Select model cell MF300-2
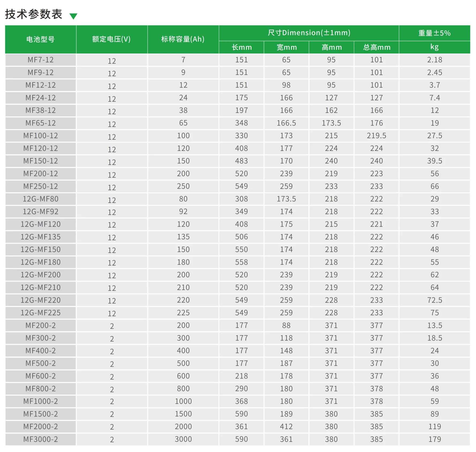476x452 pixels. coord(41,338)
